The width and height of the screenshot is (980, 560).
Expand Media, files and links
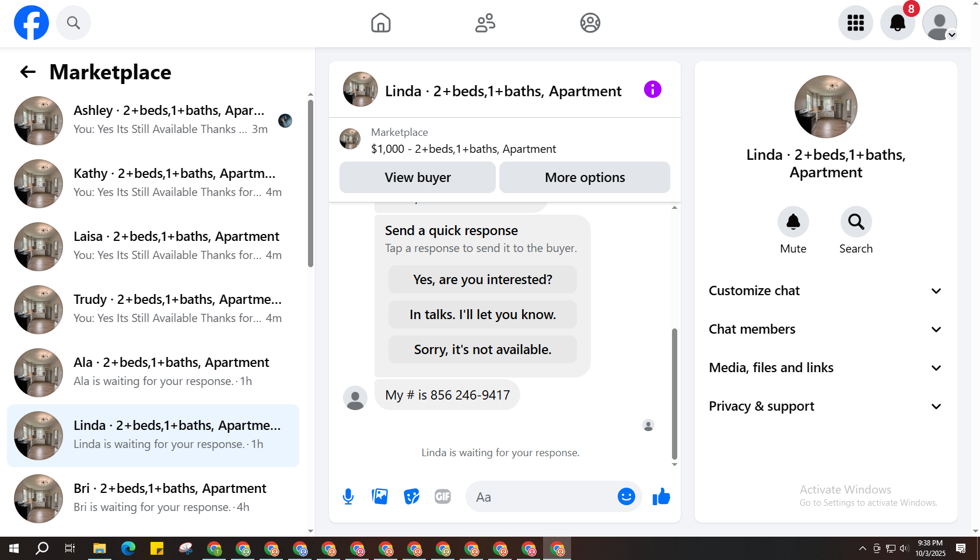(825, 367)
